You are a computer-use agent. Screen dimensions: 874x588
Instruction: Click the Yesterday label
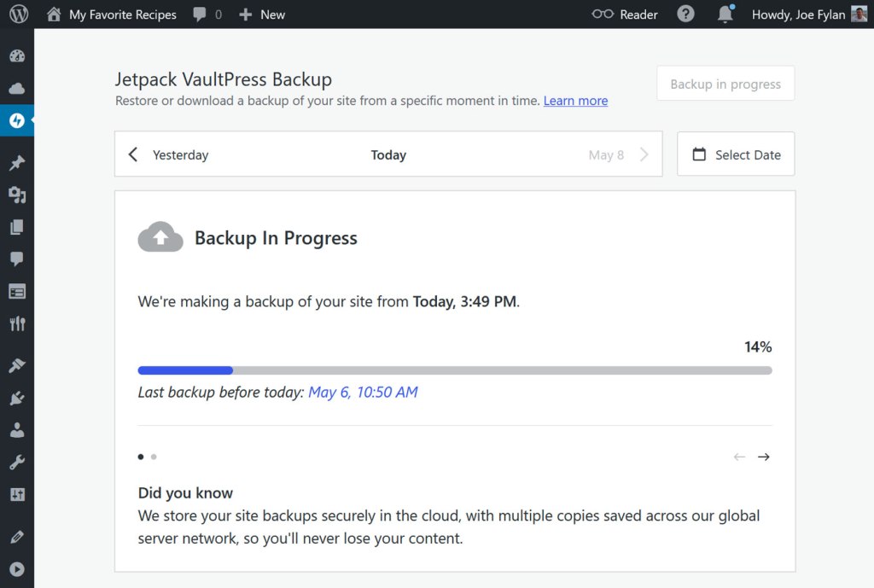181,155
